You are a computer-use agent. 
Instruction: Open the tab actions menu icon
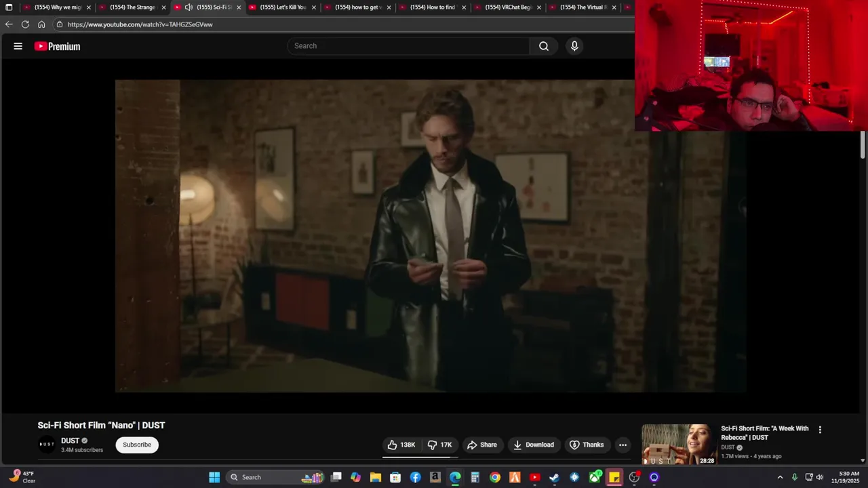coord(9,7)
